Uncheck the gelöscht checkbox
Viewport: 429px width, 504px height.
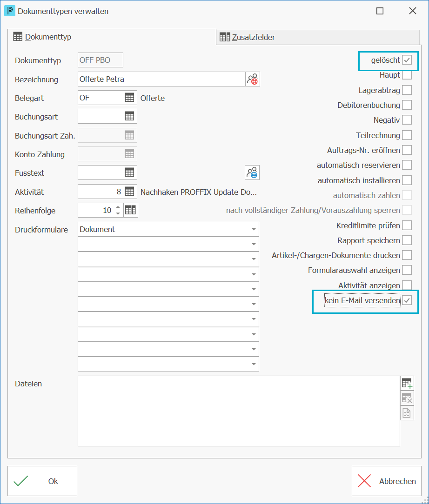point(407,60)
